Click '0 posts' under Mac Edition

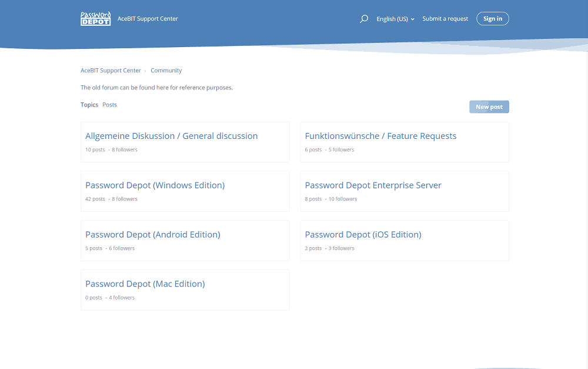click(x=93, y=298)
